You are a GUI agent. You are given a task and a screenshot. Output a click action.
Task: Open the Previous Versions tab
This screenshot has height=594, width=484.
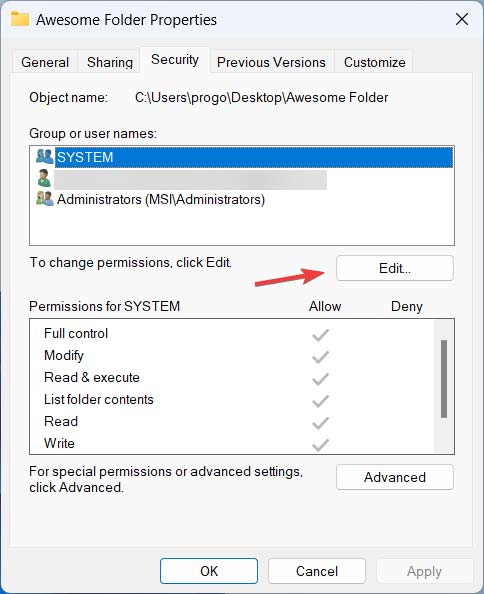click(x=271, y=62)
